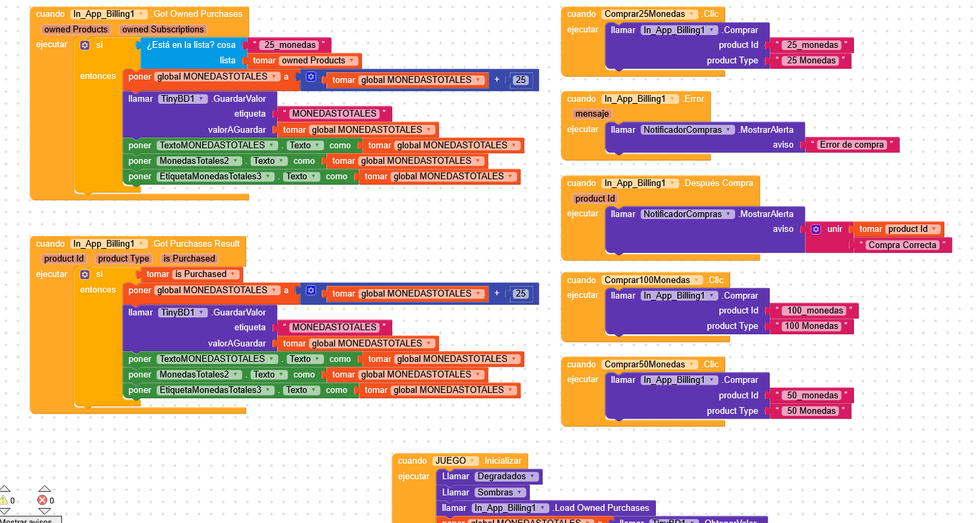Open the Comprar100Monedas component dropdown
Screen dimensions: 980x523
point(652,280)
